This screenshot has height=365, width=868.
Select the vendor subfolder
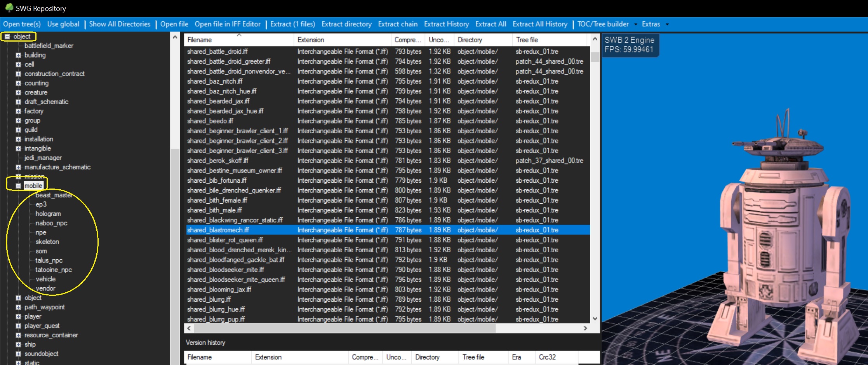coord(45,288)
